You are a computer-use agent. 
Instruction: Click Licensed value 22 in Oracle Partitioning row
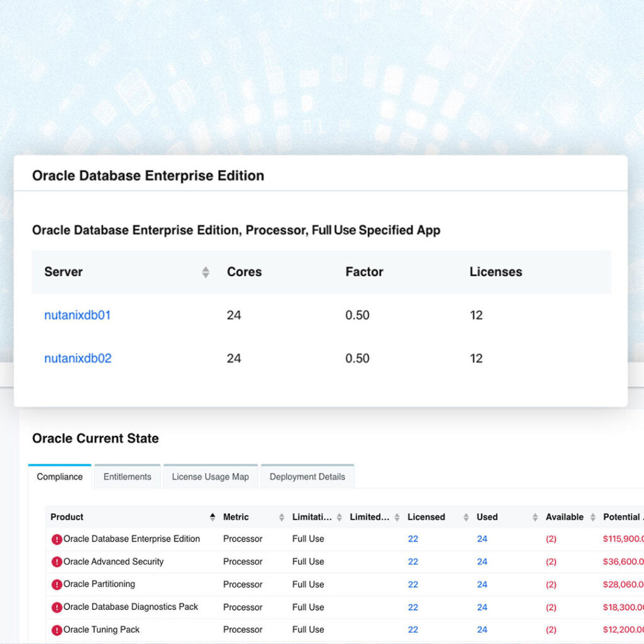[413, 584]
